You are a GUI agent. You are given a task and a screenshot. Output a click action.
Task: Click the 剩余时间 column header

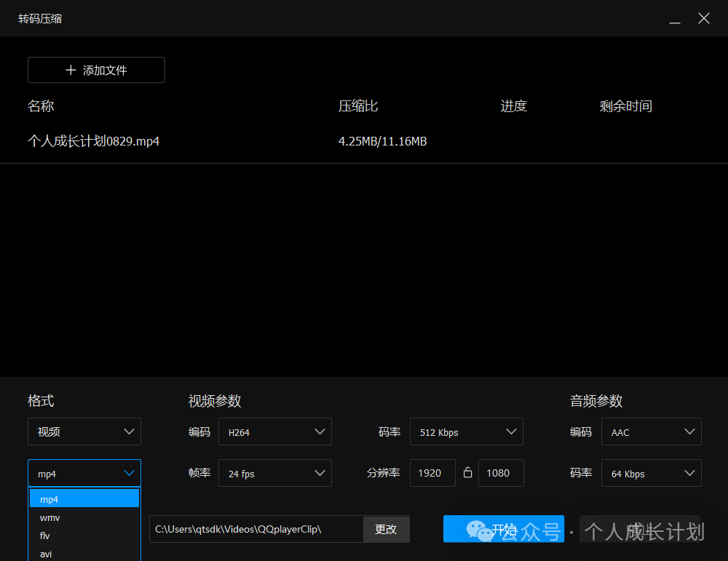(x=626, y=106)
